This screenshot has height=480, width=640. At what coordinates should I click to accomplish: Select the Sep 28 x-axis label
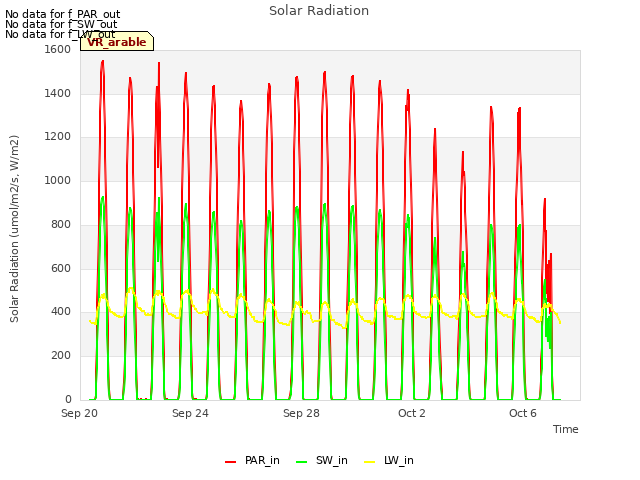tap(301, 413)
